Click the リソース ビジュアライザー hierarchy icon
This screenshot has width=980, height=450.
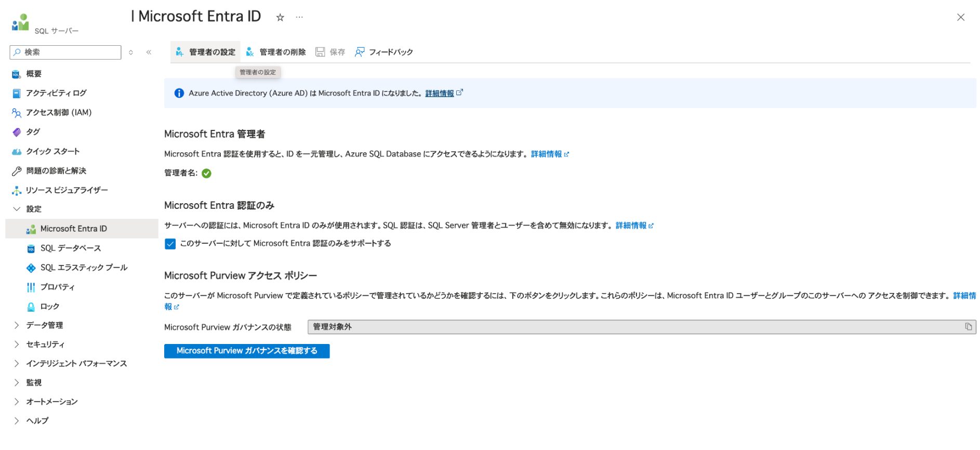(16, 191)
